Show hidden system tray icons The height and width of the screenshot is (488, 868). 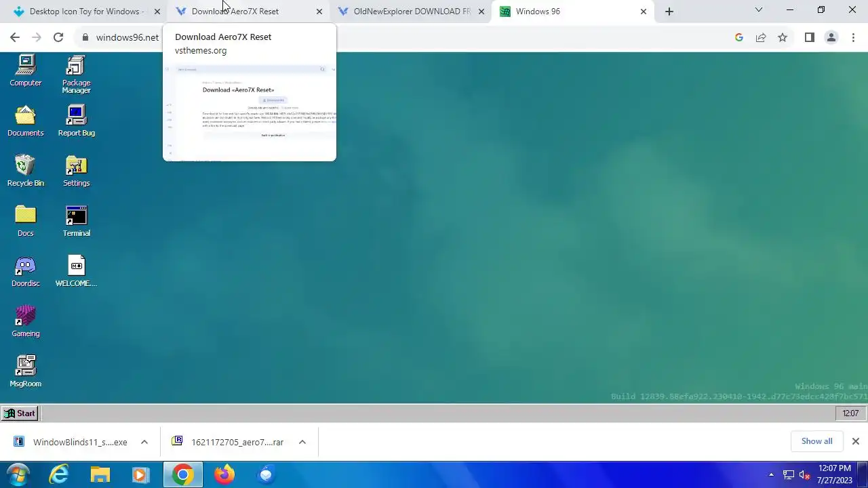(x=771, y=475)
